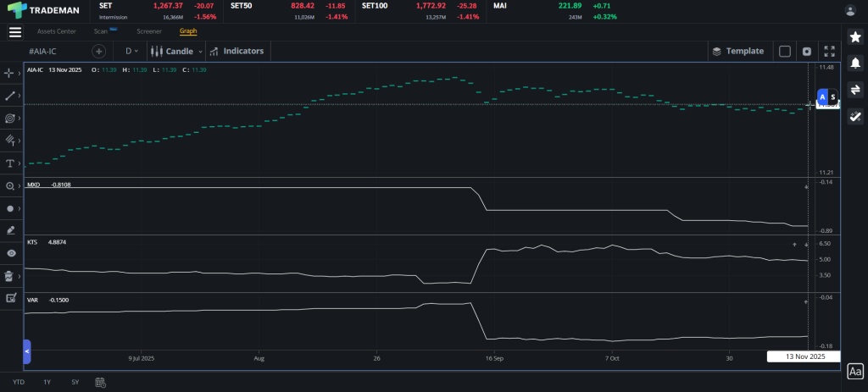Screen dimensions: 868x392
Task: Expand the left side panel arrow
Action: pyautogui.click(x=26, y=350)
